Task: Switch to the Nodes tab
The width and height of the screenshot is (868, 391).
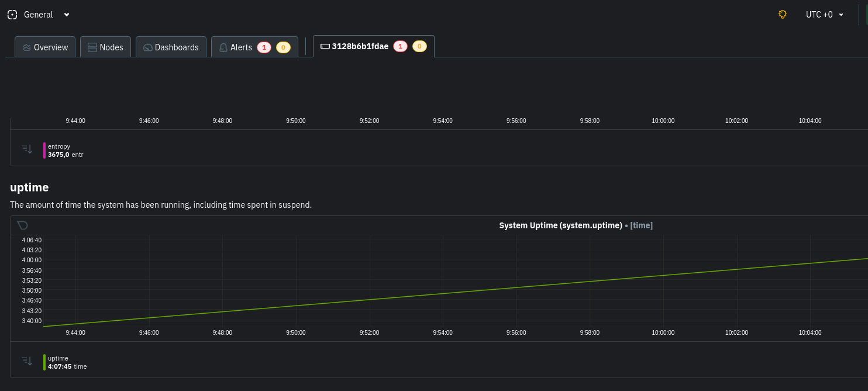Action: [105, 47]
